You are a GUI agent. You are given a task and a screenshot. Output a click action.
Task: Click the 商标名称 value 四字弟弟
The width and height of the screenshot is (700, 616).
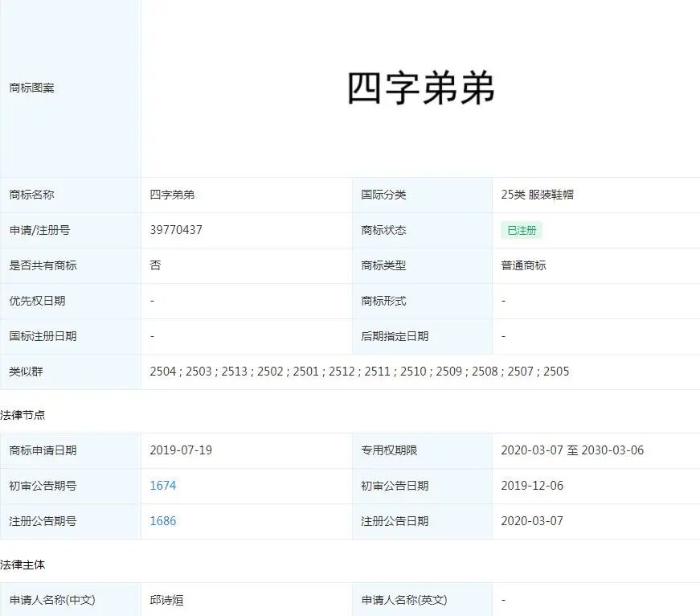pyautogui.click(x=171, y=195)
